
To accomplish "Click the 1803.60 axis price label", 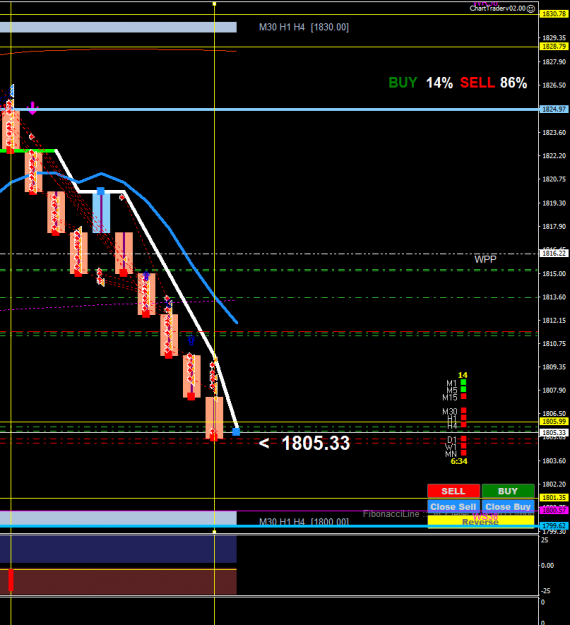I will coord(554,461).
